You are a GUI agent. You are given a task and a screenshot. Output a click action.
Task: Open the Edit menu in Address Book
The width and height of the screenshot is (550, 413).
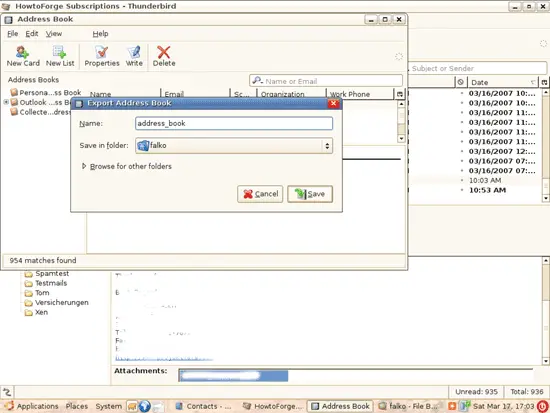tap(32, 34)
